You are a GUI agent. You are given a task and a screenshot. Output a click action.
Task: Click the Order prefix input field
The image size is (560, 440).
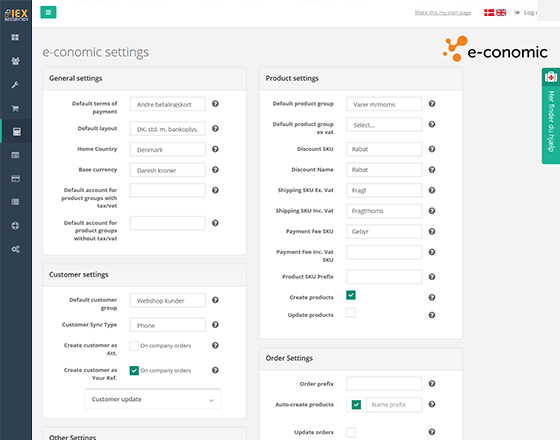click(384, 384)
